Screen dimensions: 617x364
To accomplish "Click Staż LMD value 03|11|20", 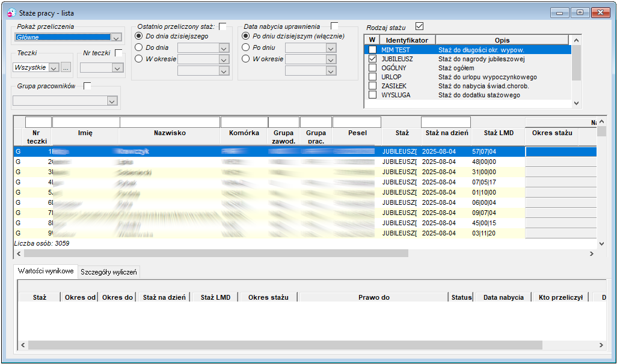I will (484, 233).
